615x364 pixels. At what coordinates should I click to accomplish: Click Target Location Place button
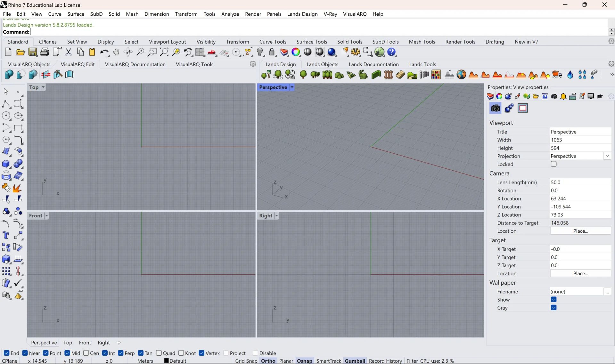pyautogui.click(x=580, y=273)
